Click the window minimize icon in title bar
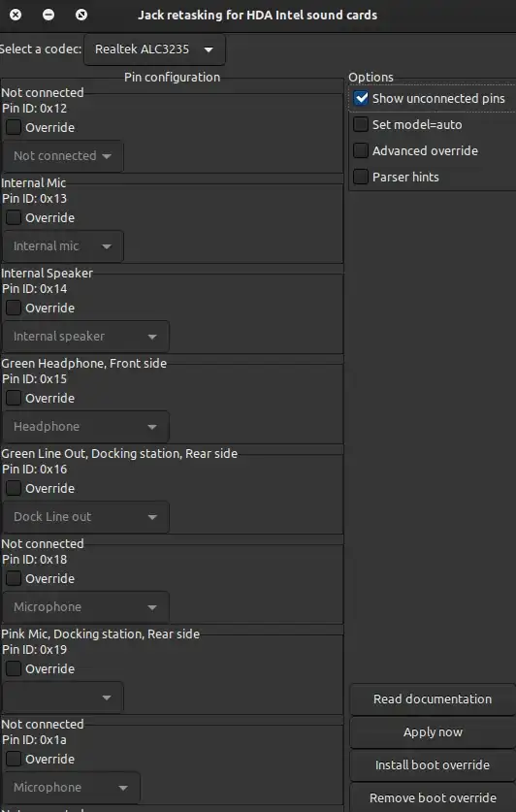This screenshot has width=516, height=812. [x=48, y=15]
